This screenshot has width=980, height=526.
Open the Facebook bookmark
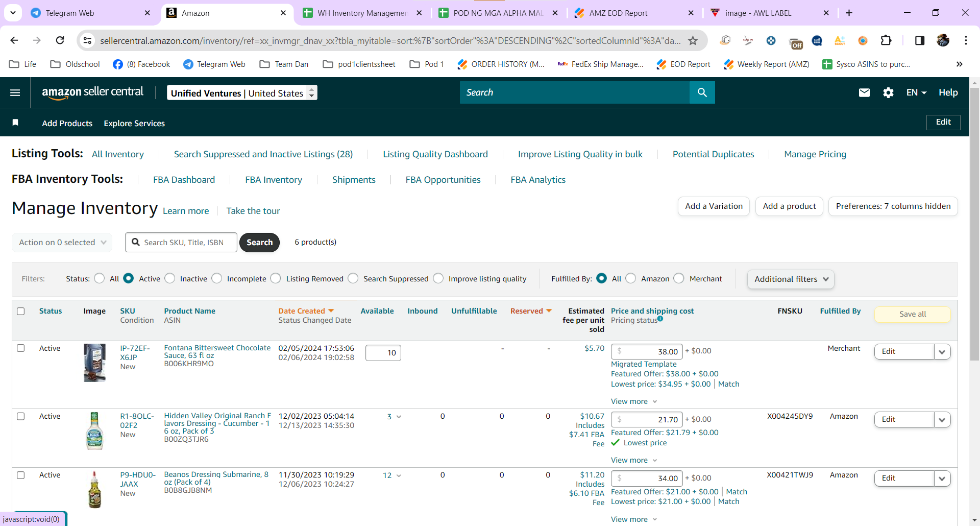pos(141,64)
